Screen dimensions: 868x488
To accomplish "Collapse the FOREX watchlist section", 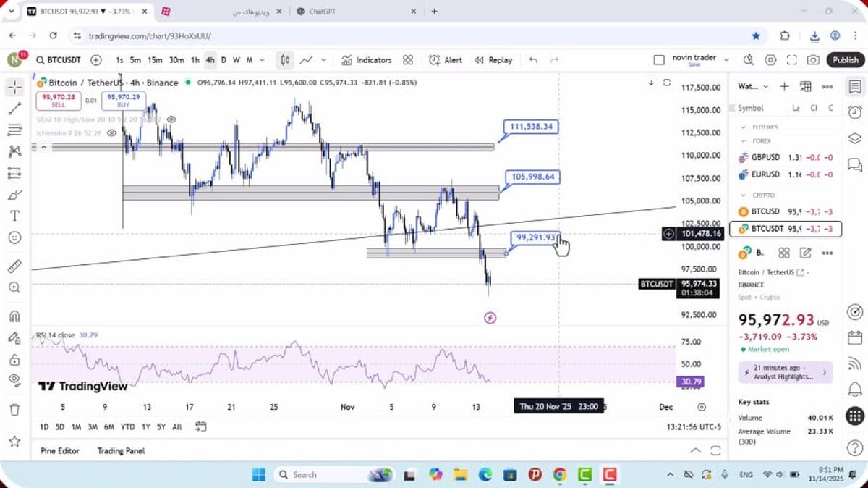I will click(x=743, y=141).
